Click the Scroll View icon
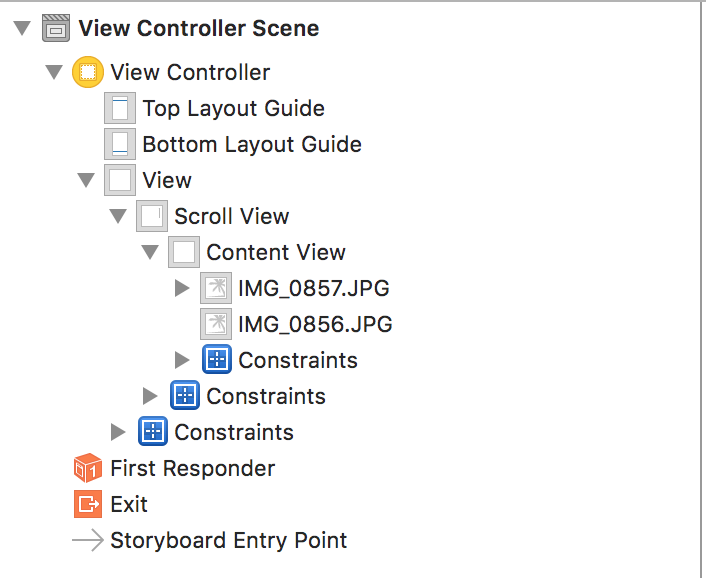This screenshot has height=578, width=706. pos(152,217)
